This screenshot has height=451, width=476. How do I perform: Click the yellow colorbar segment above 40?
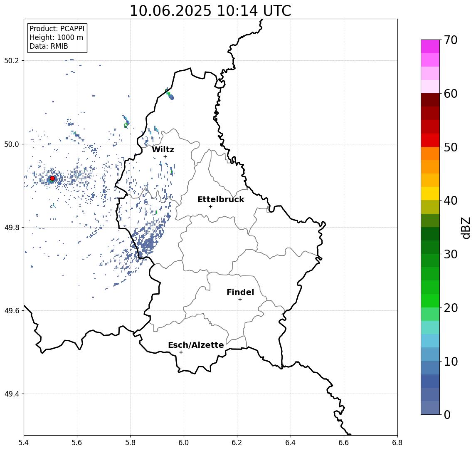click(430, 193)
